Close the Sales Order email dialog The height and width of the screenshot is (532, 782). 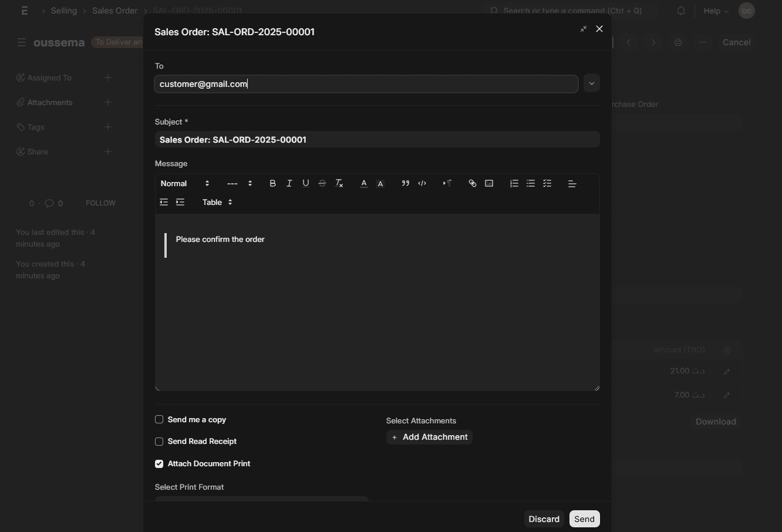(x=599, y=29)
